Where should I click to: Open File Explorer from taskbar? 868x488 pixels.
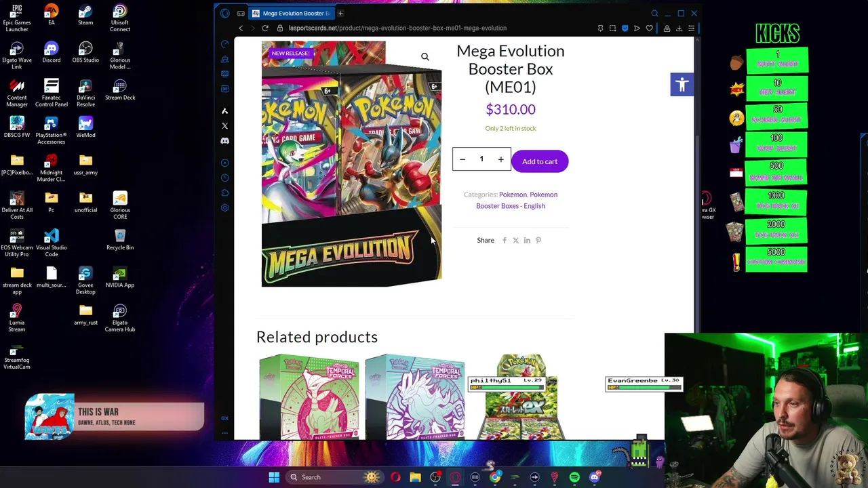click(x=415, y=477)
